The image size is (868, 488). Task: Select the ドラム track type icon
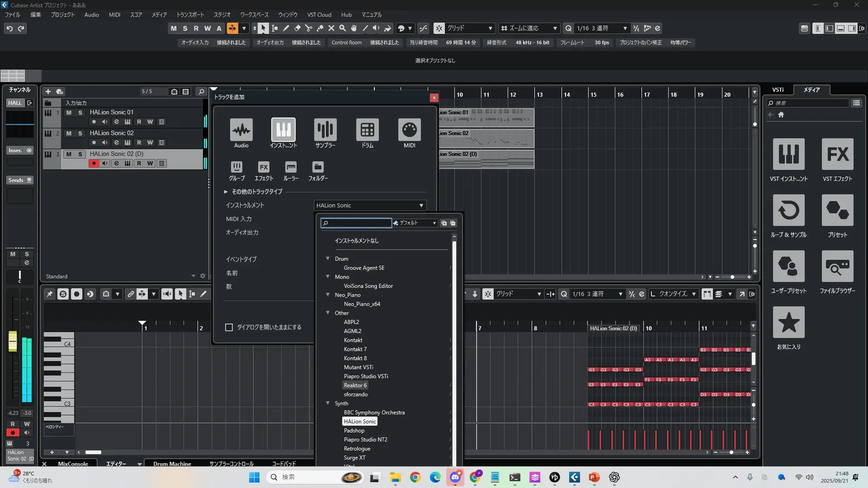click(367, 130)
